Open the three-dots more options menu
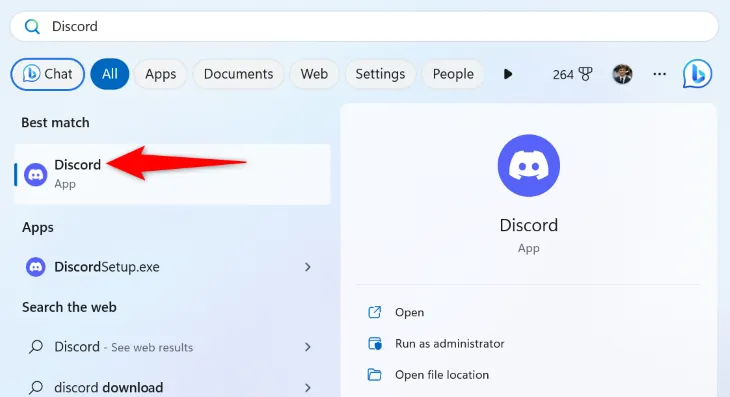Screen dimensions: 730x397 [659, 74]
